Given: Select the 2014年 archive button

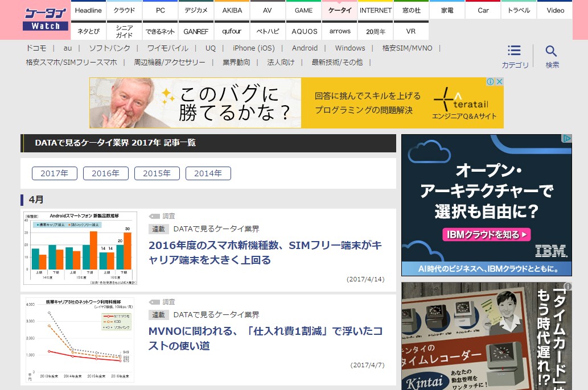Looking at the screenshot, I should tap(208, 173).
